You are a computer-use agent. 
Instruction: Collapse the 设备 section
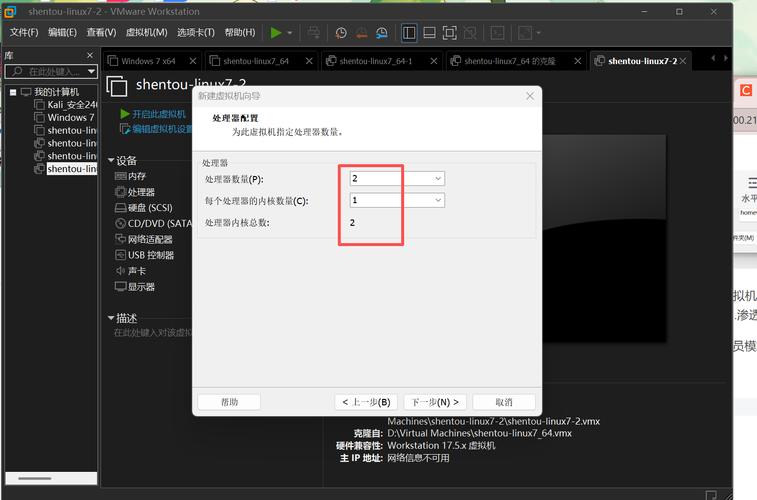(x=111, y=160)
